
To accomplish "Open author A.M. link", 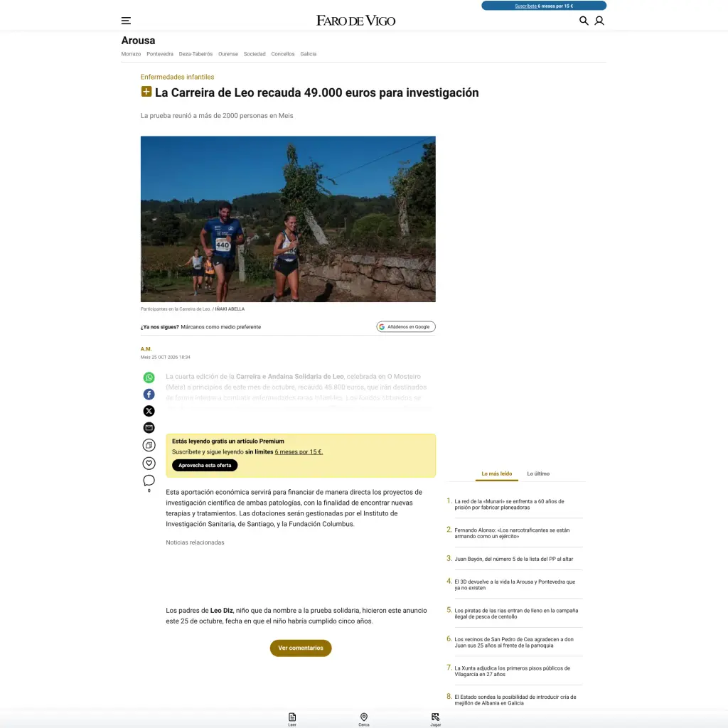I will (146, 348).
